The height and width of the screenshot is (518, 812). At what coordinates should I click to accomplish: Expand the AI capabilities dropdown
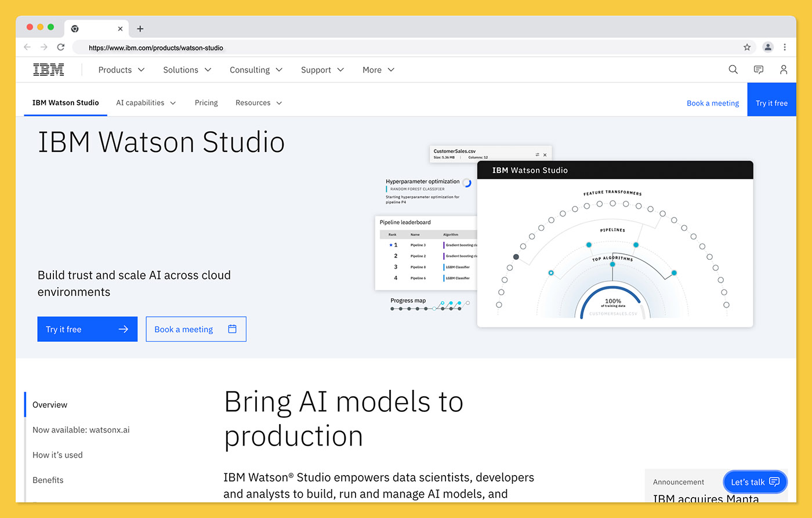coord(146,103)
